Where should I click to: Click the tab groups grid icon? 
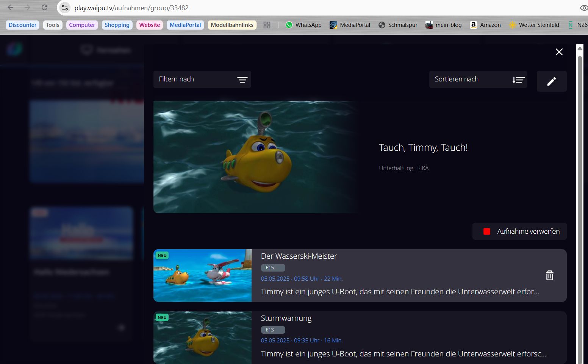pyautogui.click(x=267, y=25)
